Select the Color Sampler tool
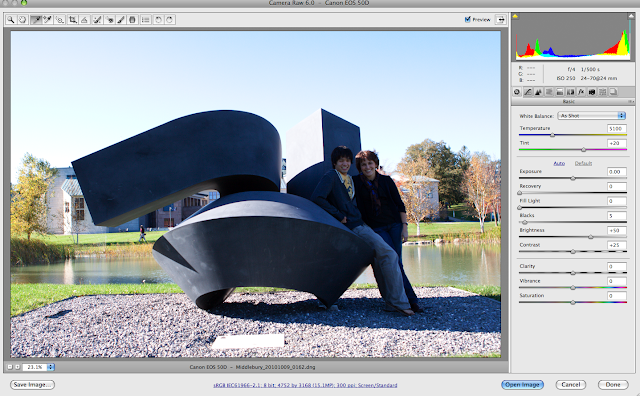 click(48, 20)
